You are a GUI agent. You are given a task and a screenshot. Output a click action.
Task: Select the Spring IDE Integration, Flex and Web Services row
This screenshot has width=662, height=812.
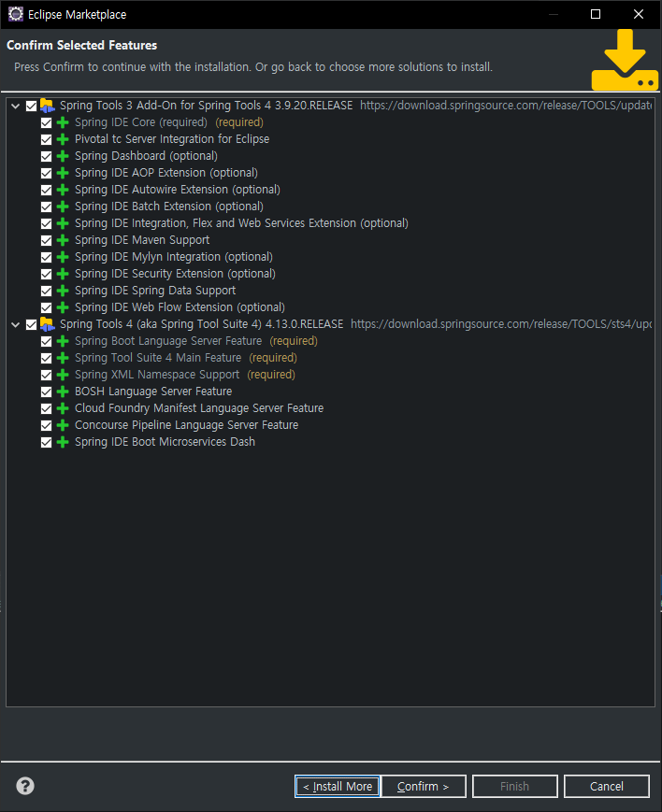point(241,223)
